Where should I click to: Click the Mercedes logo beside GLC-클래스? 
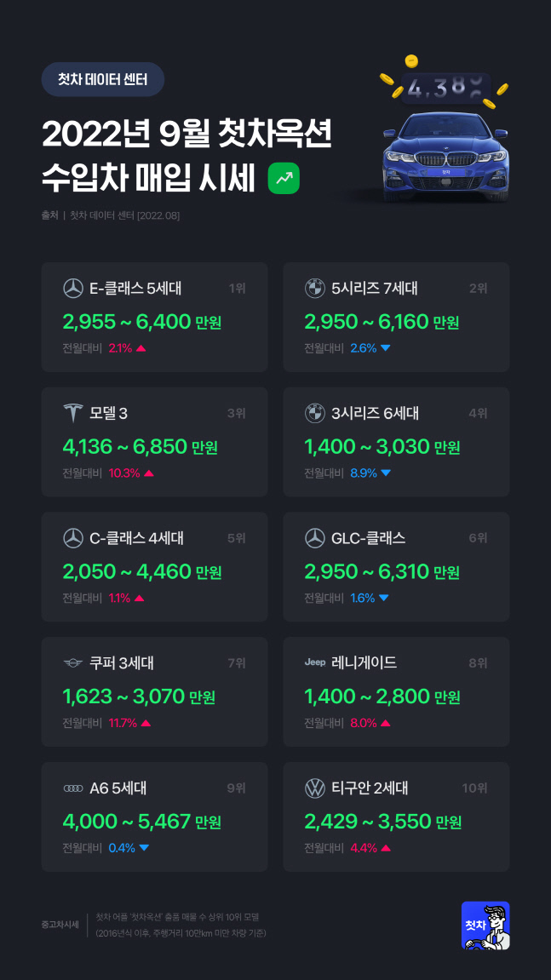(315, 538)
